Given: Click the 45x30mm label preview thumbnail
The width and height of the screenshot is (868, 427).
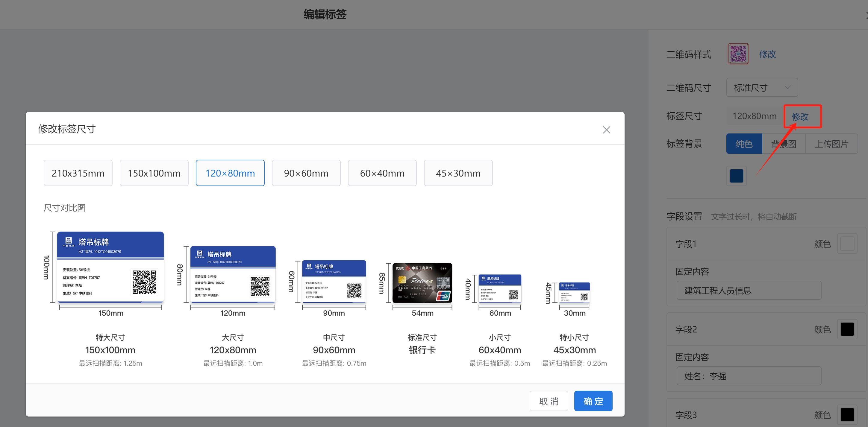Looking at the screenshot, I should (x=575, y=292).
